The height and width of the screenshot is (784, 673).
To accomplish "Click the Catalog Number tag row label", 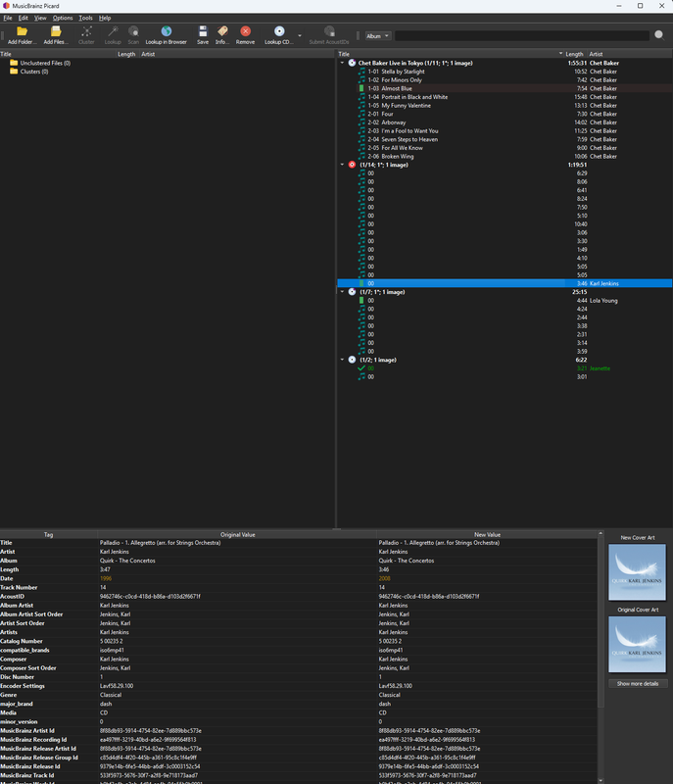I will [22, 641].
